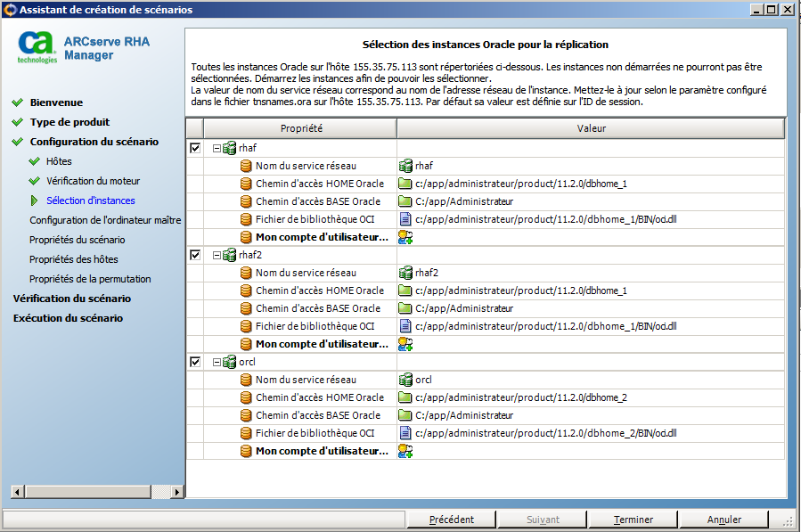Screen dimensions: 801x532
Task: Click document icon for rhaf2 OCI library file
Action: tap(405, 326)
